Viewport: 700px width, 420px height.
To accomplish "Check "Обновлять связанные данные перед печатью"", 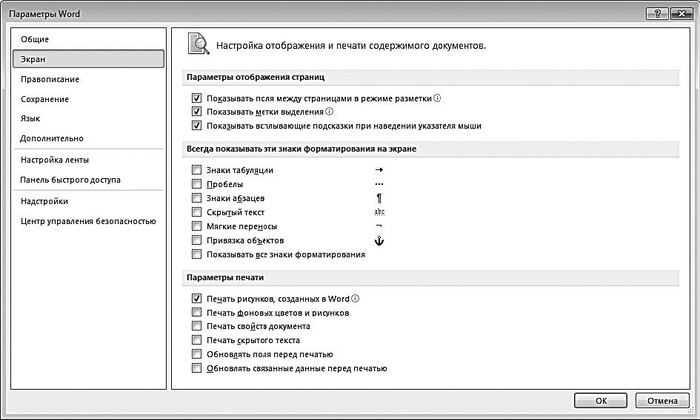I will pos(196,368).
